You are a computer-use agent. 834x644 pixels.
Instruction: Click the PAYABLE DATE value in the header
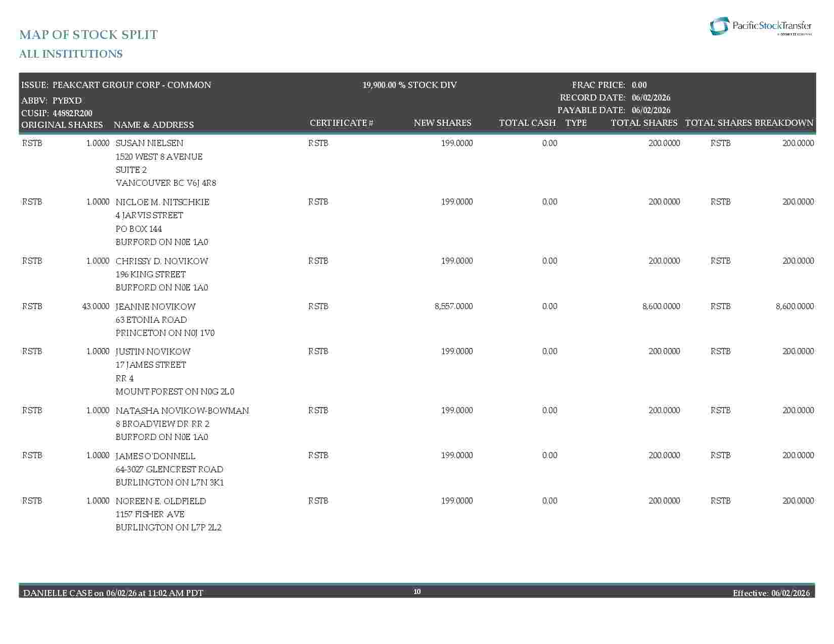(x=651, y=110)
